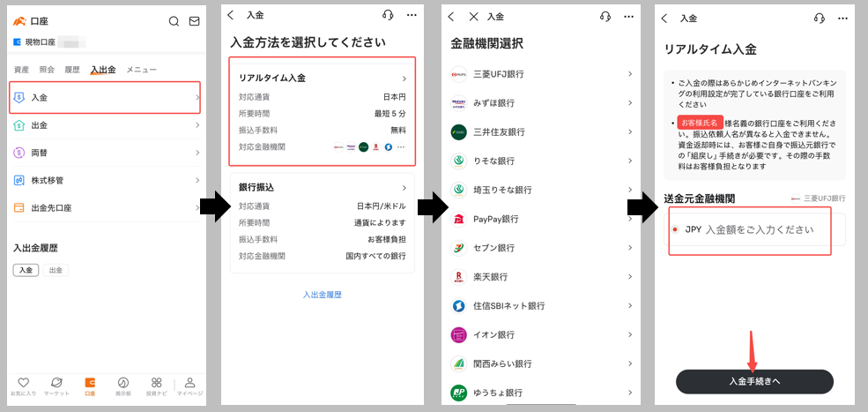Tap the お気に入り heart icon
Image resolution: width=868 pixels, height=412 pixels.
click(x=23, y=383)
